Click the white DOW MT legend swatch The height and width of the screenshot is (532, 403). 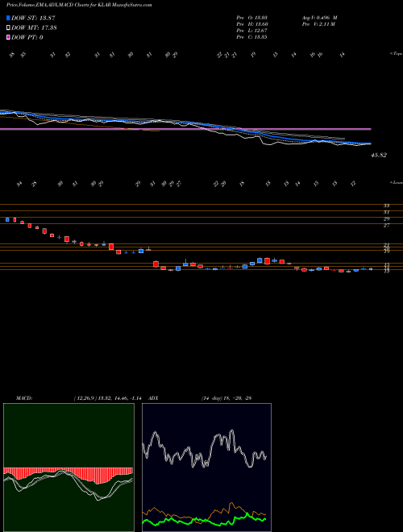pyautogui.click(x=8, y=28)
